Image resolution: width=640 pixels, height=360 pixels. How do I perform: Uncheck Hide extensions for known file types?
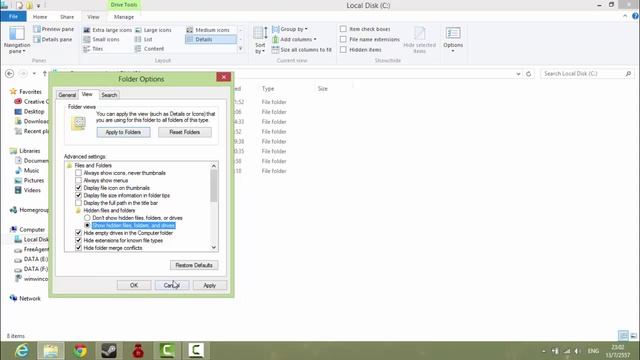tap(78, 240)
